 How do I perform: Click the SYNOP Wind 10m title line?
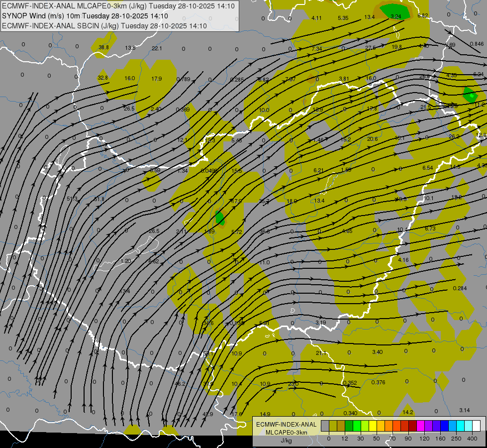(x=85, y=16)
